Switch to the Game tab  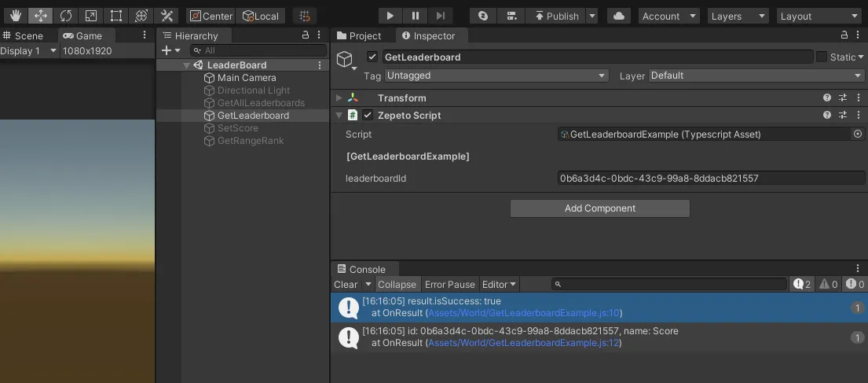pos(82,35)
